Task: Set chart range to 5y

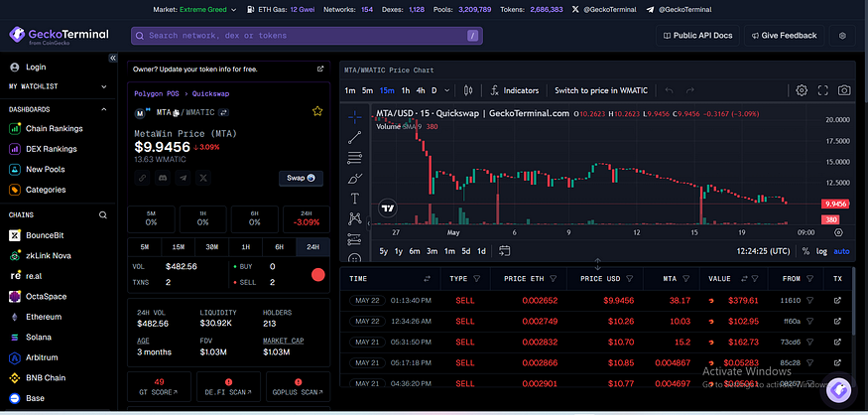Action: click(x=384, y=251)
